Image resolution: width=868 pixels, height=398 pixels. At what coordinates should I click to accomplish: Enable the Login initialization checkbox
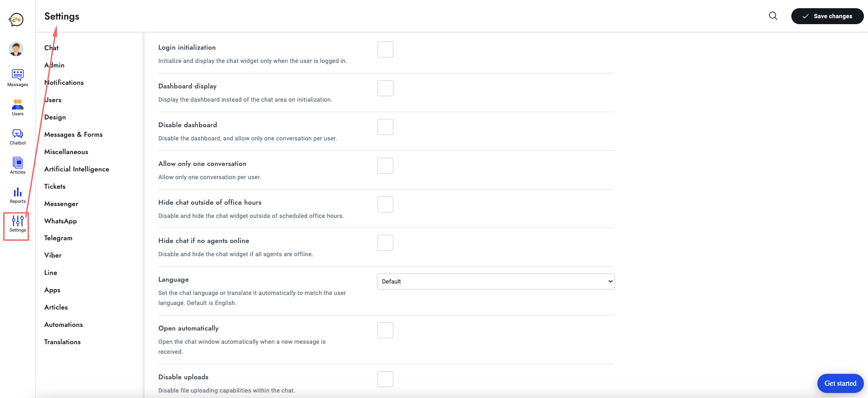(x=385, y=49)
